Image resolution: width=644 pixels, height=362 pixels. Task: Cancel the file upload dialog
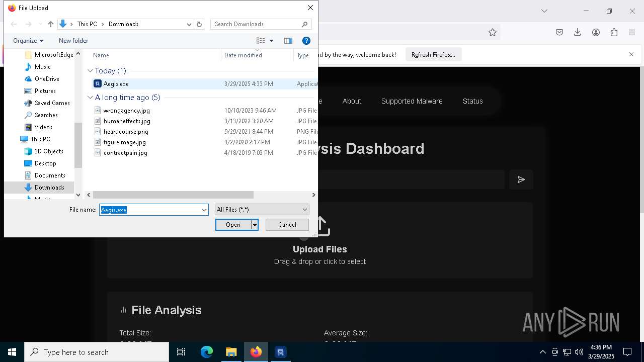point(287,225)
